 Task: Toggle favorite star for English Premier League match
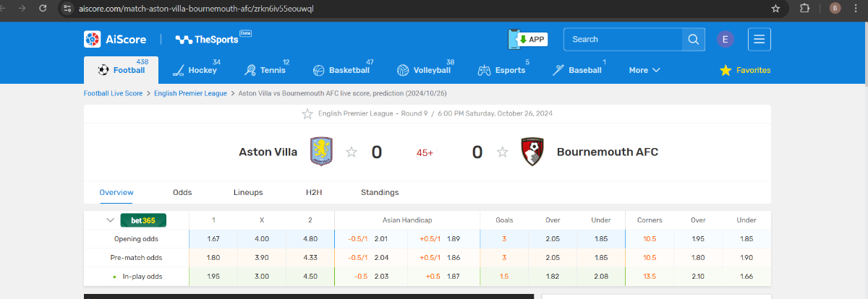pyautogui.click(x=307, y=114)
